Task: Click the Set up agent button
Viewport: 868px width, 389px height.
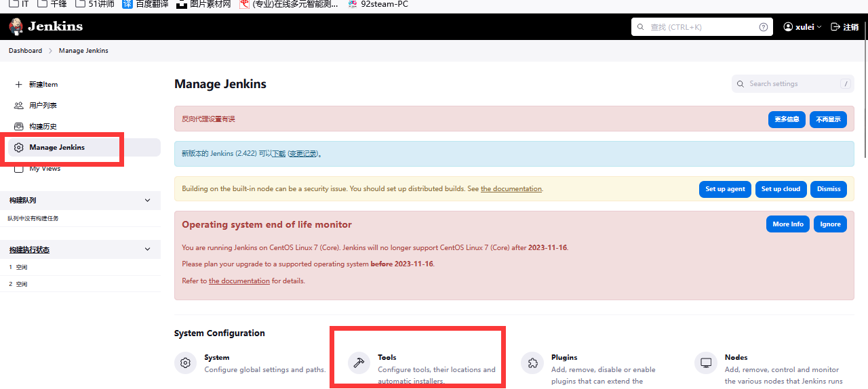Action: pos(725,189)
